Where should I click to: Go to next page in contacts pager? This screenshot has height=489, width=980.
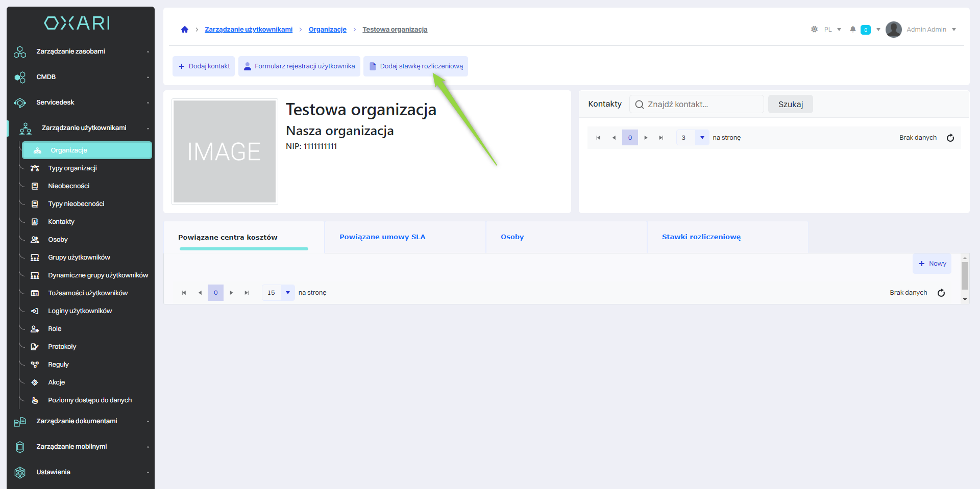[646, 138]
